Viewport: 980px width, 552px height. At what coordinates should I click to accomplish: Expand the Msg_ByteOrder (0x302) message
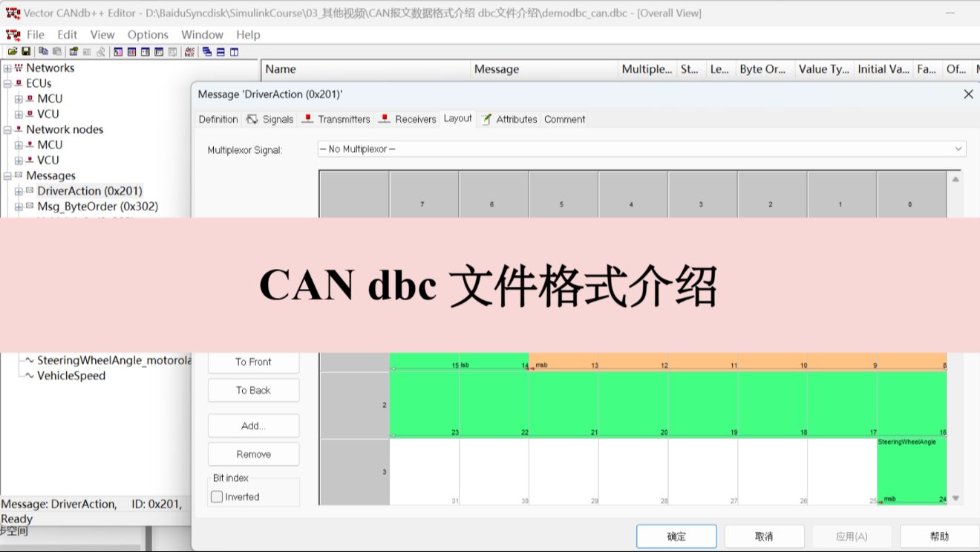click(x=19, y=207)
